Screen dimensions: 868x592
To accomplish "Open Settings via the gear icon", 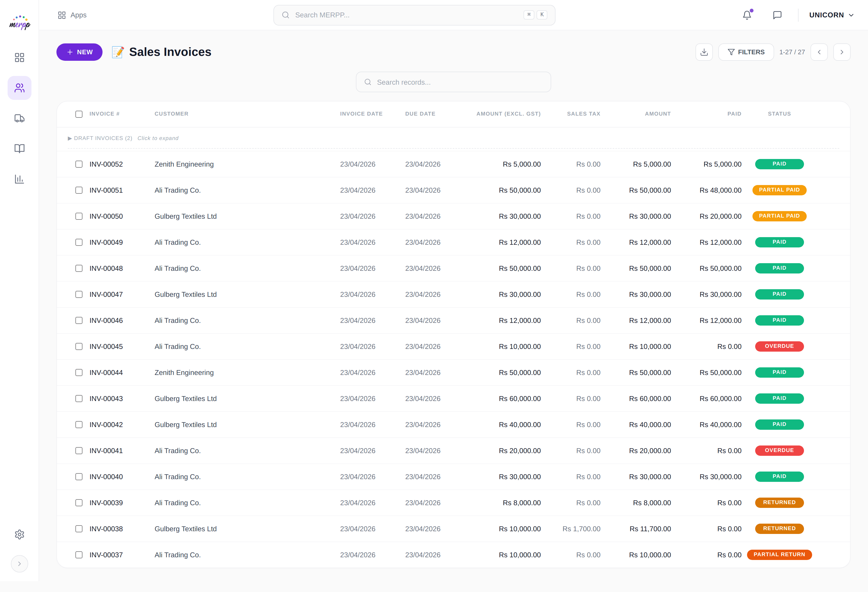I will (20, 534).
